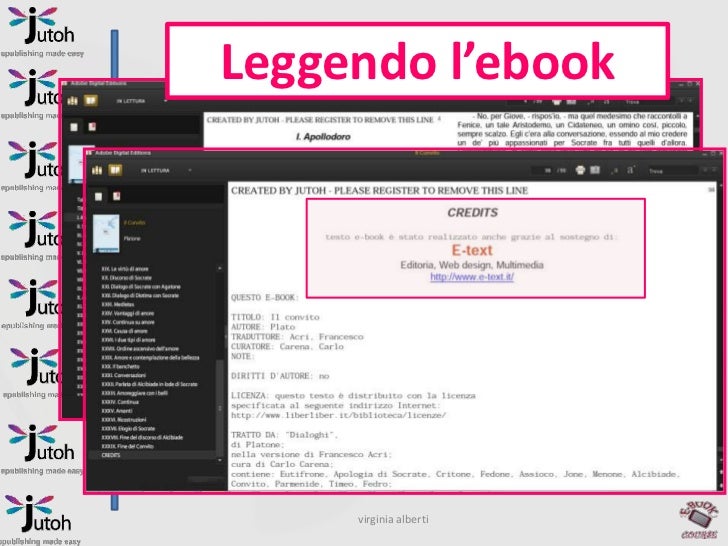
Task: Open IN LETTURA dropdown in back window
Action: click(141, 101)
